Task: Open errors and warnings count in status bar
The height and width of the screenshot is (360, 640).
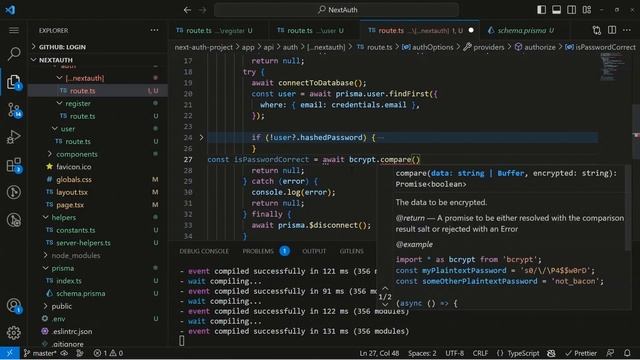Action: pos(108,353)
